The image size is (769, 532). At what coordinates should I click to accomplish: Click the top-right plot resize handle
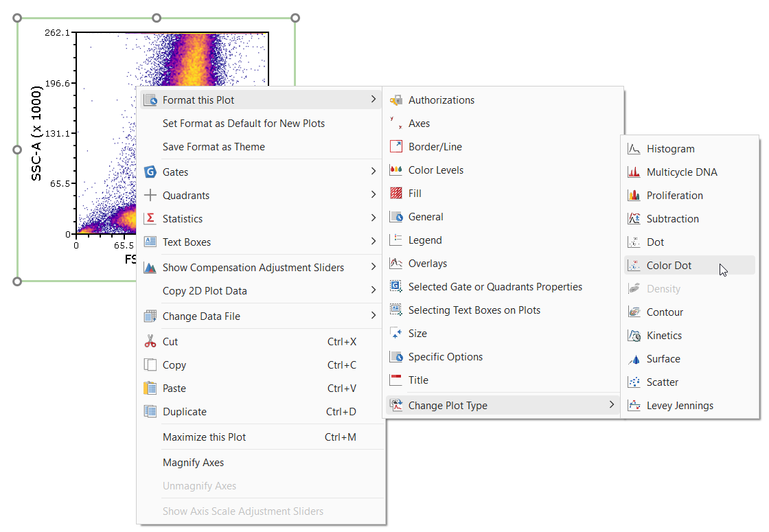(x=295, y=18)
